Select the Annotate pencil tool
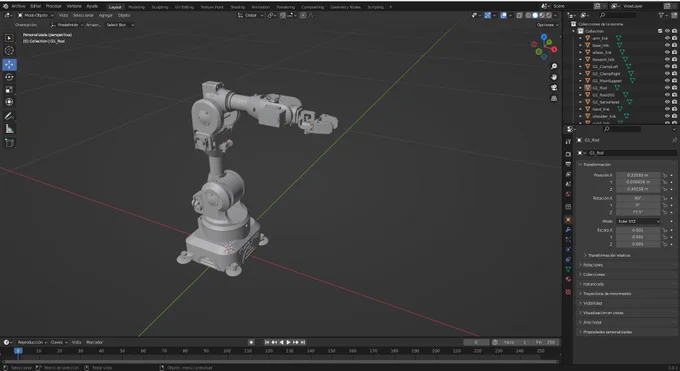The width and height of the screenshot is (680, 371). coord(9,116)
